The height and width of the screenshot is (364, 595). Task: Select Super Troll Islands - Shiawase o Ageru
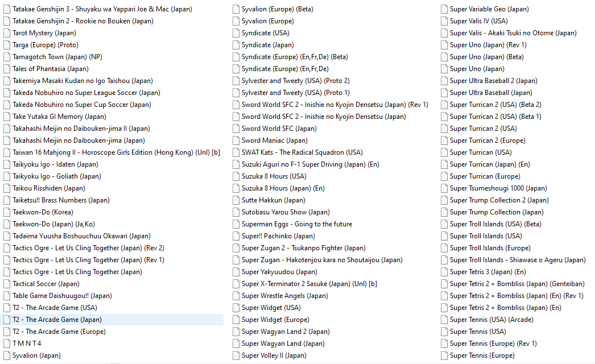[518, 260]
